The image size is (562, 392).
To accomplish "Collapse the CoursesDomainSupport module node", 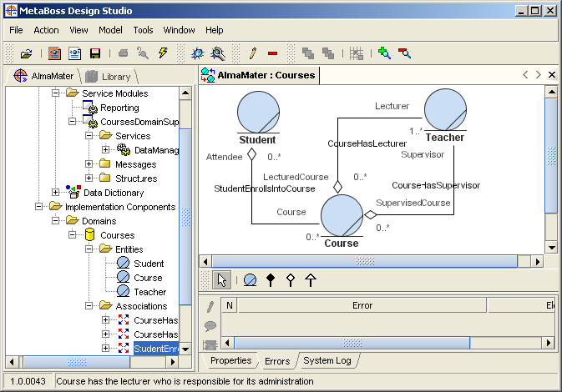I will click(x=72, y=122).
